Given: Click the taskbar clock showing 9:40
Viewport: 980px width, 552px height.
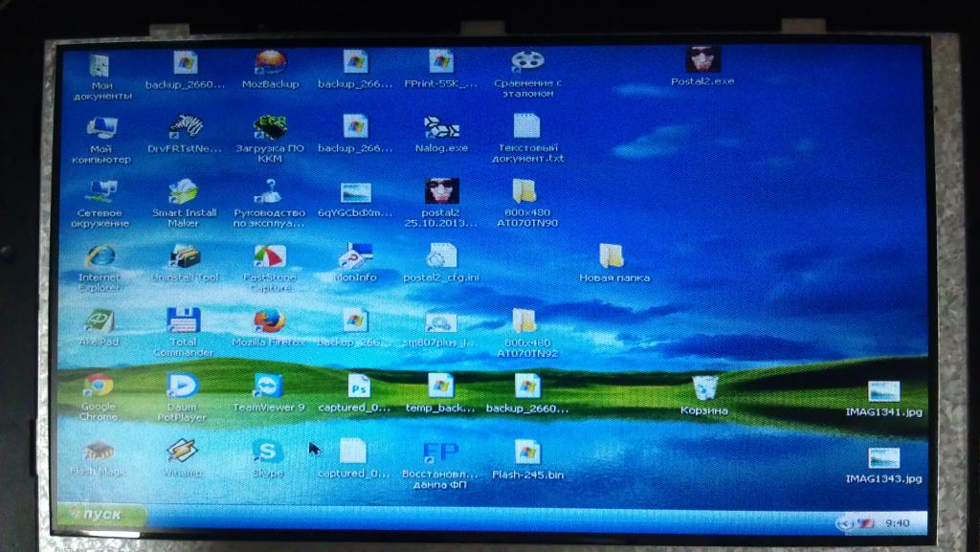Looking at the screenshot, I should pos(898,523).
